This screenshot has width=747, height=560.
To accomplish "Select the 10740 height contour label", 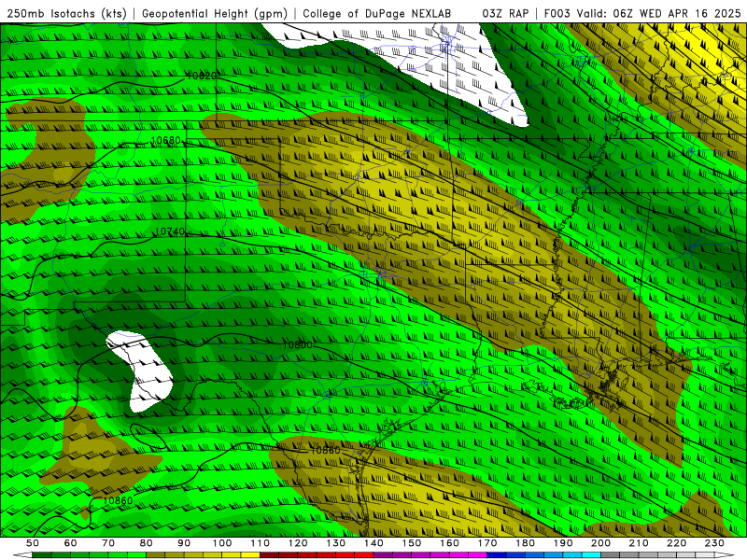I will tap(170, 231).
